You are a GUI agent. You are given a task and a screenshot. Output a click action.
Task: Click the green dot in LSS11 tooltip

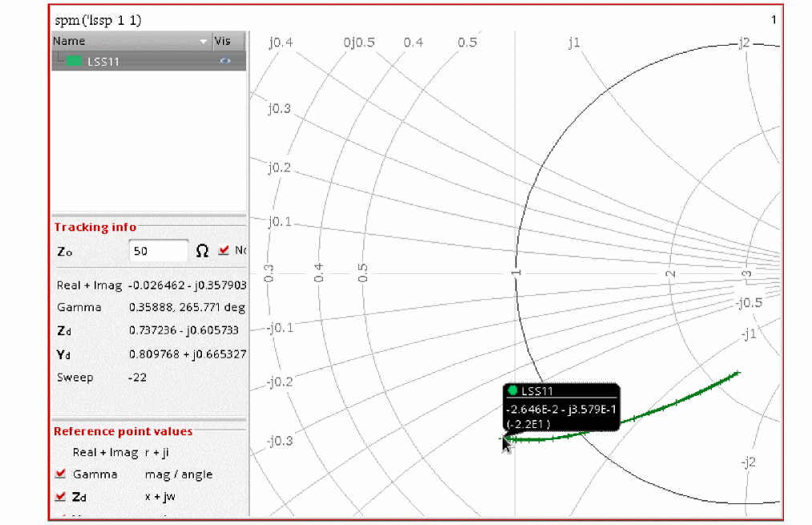click(513, 390)
